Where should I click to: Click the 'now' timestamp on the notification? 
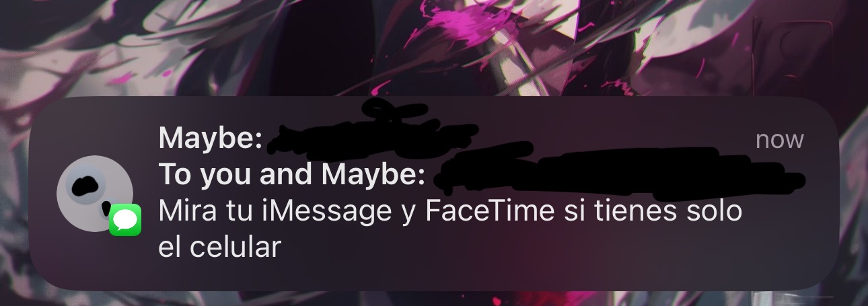click(780, 139)
